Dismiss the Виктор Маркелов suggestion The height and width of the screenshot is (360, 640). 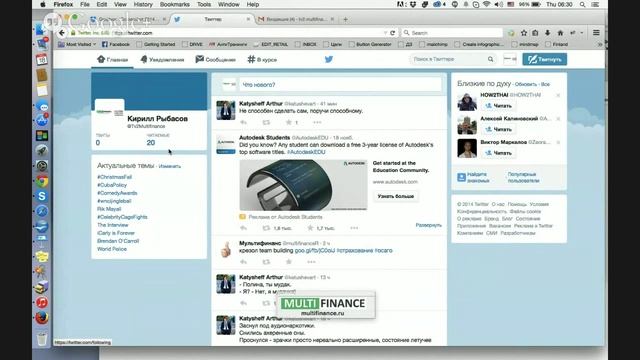pos(558,142)
